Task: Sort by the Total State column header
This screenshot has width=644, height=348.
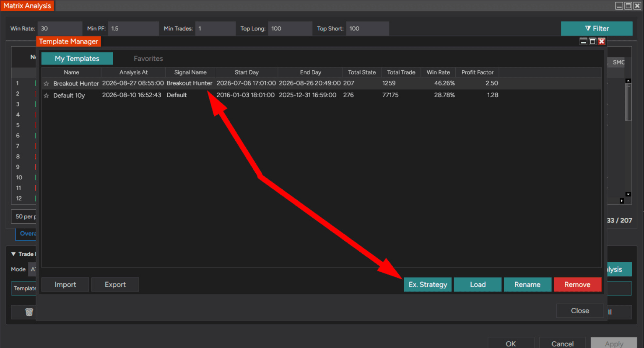Action: [x=362, y=72]
